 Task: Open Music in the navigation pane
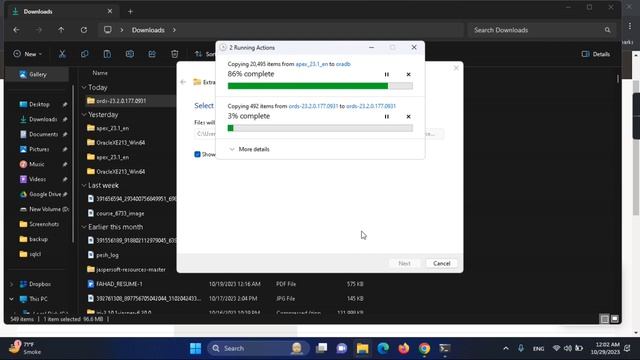pos(37,164)
